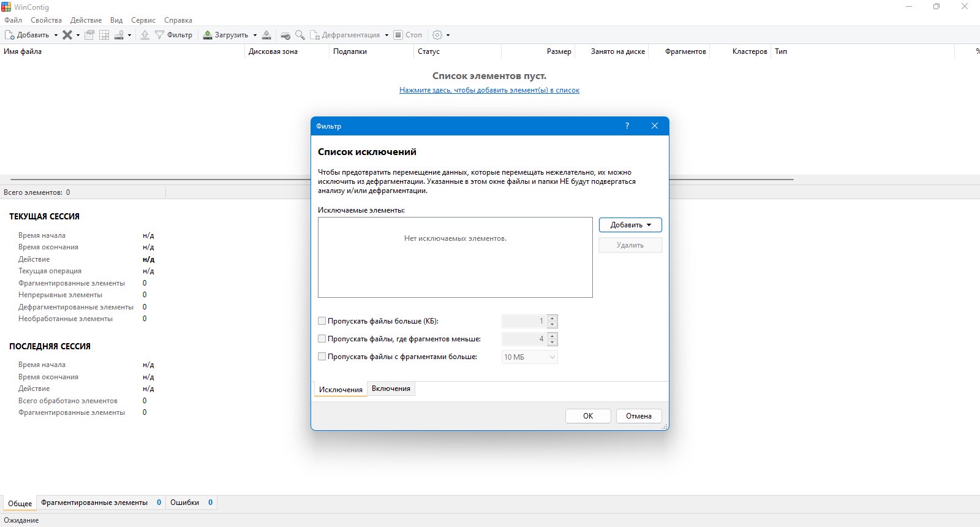Click Отмена in the filter dialog

(x=639, y=416)
